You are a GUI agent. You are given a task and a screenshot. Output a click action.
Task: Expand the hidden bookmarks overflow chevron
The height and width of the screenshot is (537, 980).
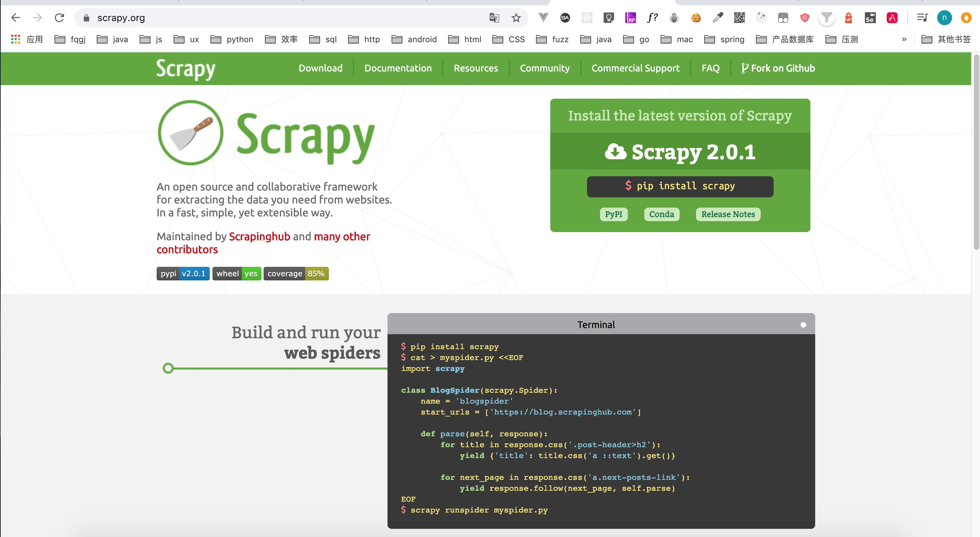[x=904, y=39]
